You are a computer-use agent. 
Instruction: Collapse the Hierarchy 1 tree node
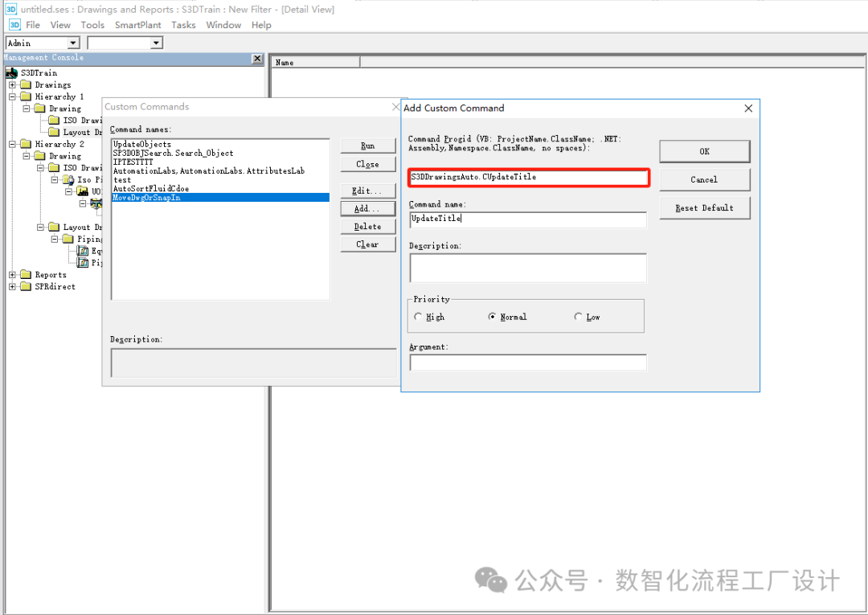(x=12, y=96)
